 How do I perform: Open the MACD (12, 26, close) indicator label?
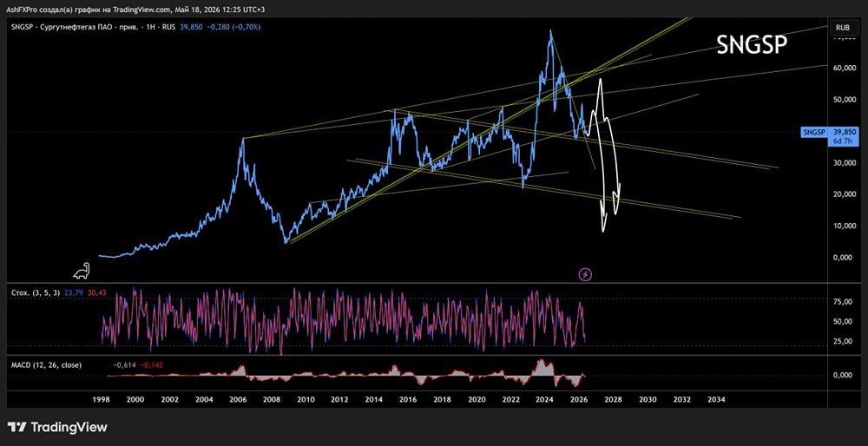click(47, 365)
